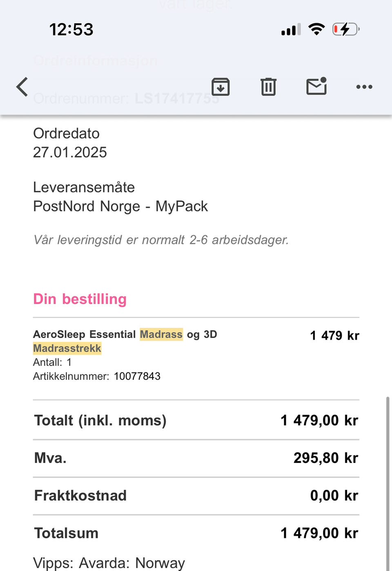This screenshot has width=392, height=571.
Task: Click the highlighted Madrasstrekk text
Action: [67, 348]
